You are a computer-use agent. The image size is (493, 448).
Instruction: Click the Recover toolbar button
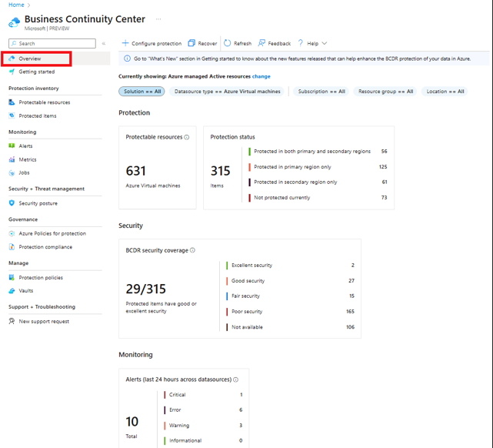point(202,44)
